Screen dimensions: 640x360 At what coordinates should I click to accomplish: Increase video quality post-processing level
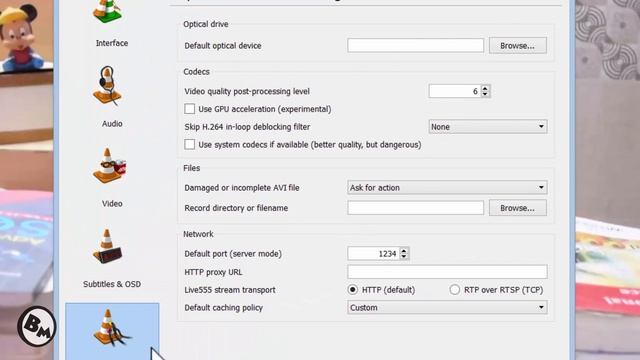pyautogui.click(x=485, y=88)
